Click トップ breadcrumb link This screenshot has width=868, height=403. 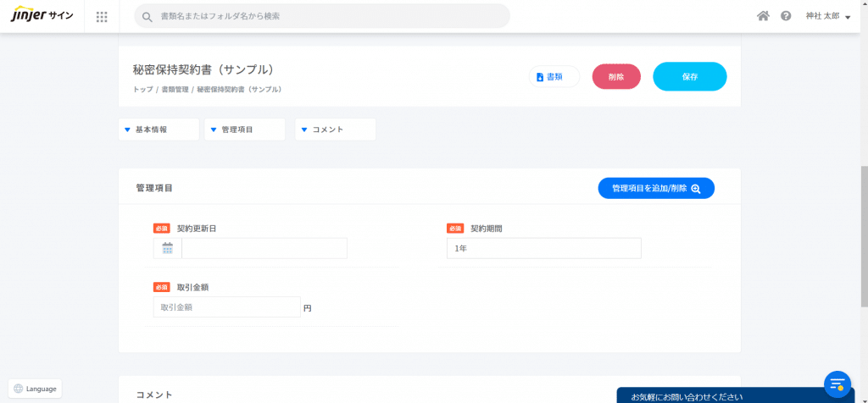click(x=142, y=89)
